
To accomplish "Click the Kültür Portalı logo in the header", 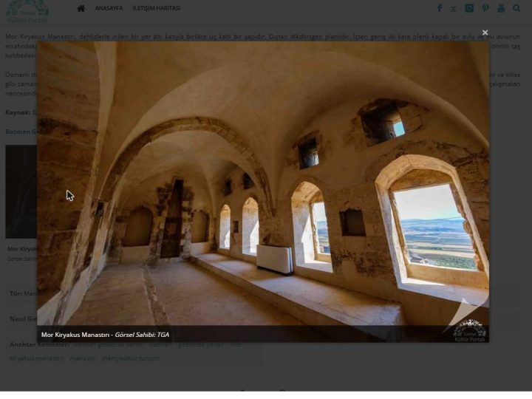I will point(27,12).
